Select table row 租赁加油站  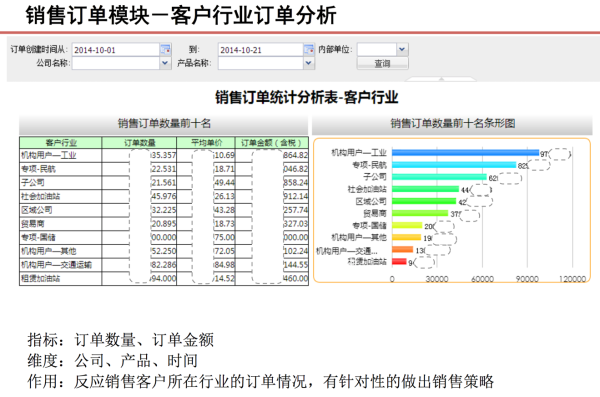(164, 278)
